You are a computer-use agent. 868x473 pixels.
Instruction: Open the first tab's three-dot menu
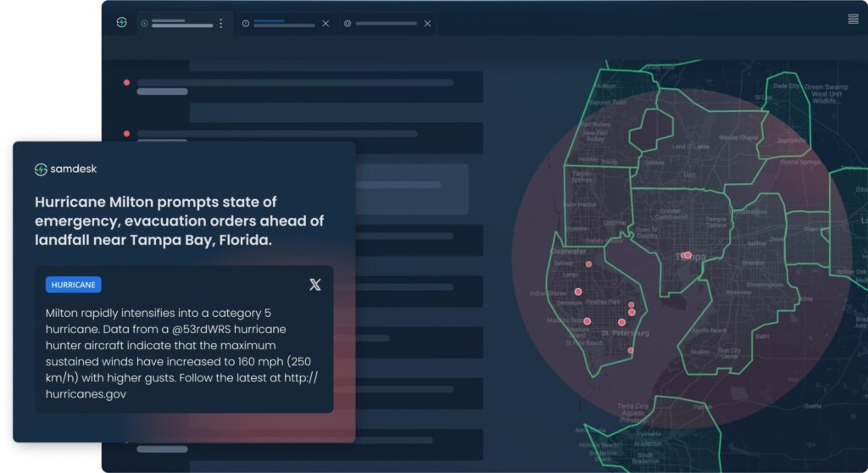point(221,24)
